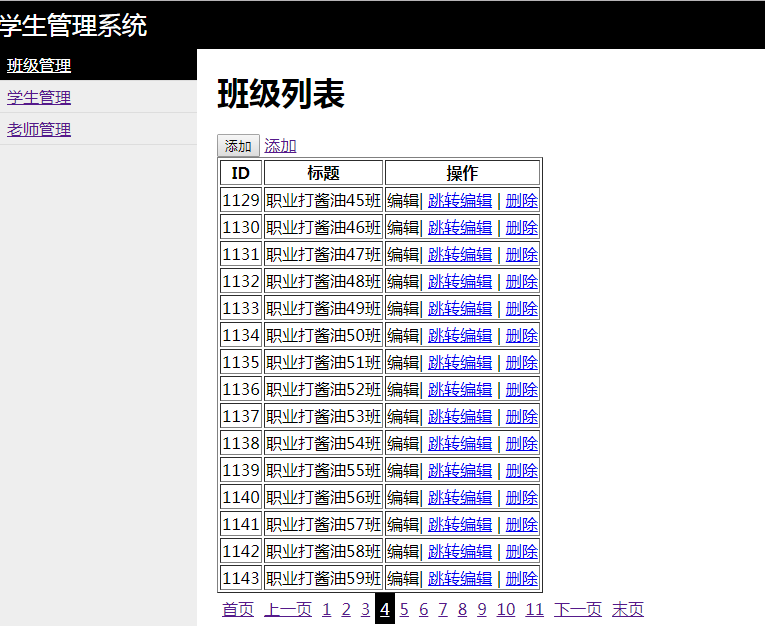
Task: Click the 学生管理系统 header title
Action: tap(73, 25)
